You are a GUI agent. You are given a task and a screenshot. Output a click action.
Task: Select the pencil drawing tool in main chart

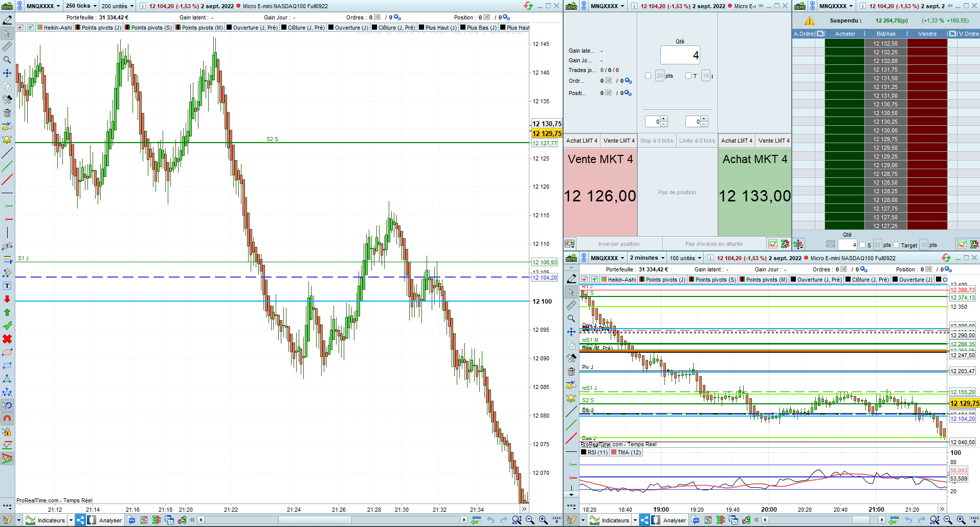[x=7, y=20]
